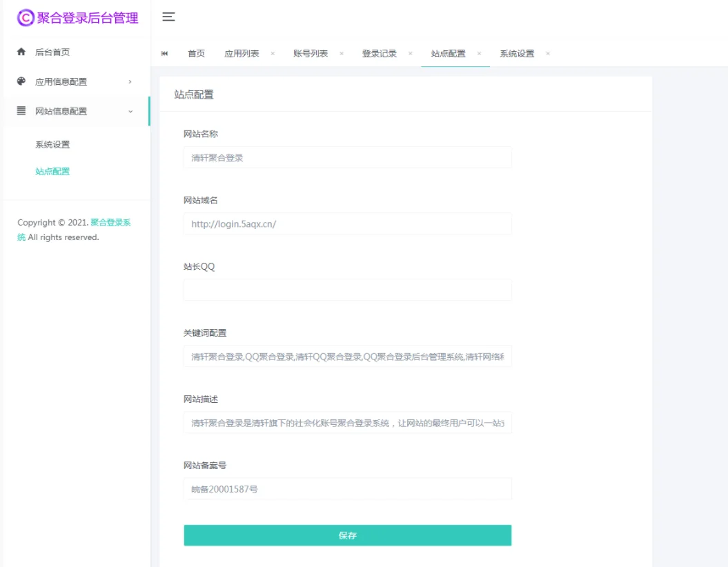This screenshot has height=567, width=728.
Task: Click the list icon for 网站信息配置
Action: click(21, 111)
